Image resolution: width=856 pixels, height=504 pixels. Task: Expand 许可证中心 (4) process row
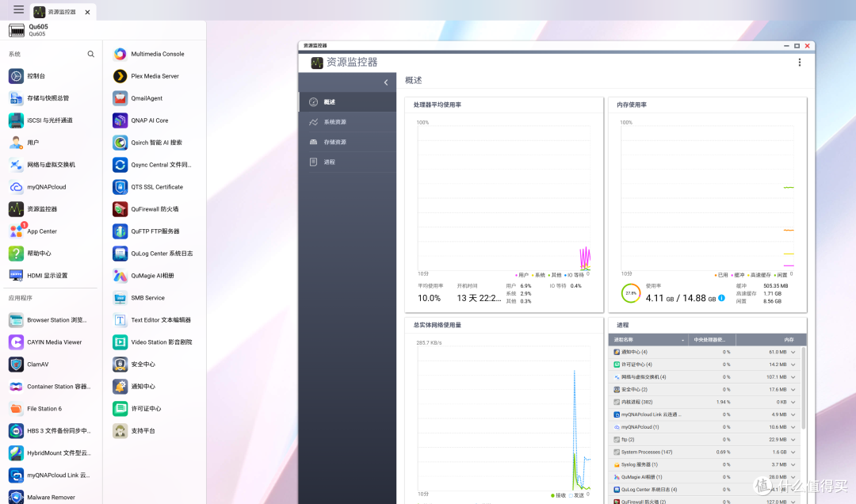click(793, 365)
